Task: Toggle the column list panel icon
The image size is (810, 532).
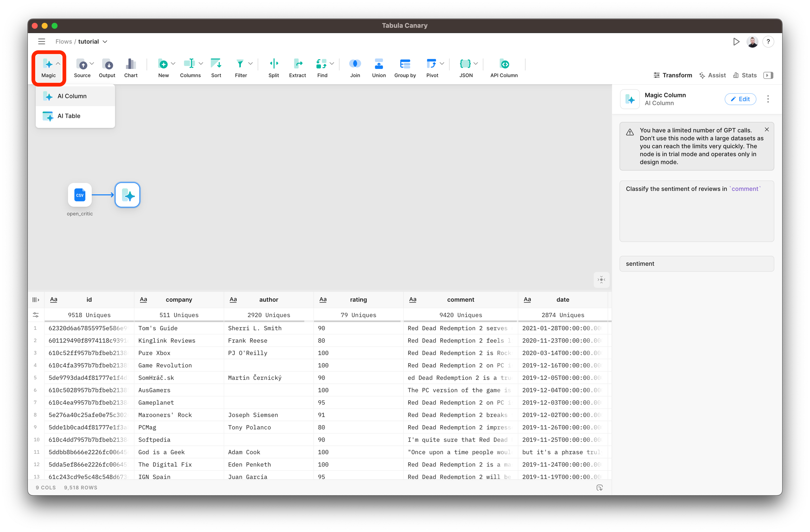Action: click(x=36, y=300)
